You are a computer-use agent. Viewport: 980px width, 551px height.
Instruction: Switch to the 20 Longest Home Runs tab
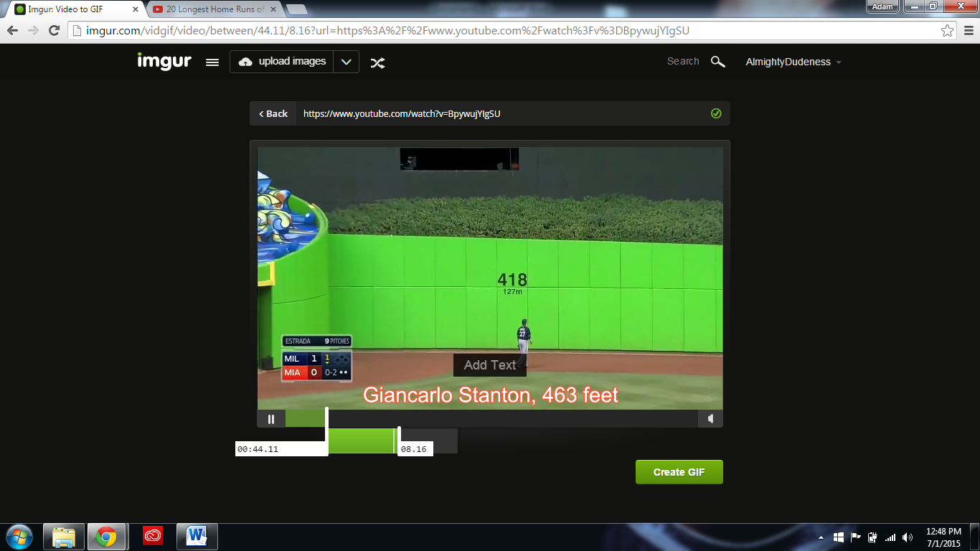tap(208, 9)
